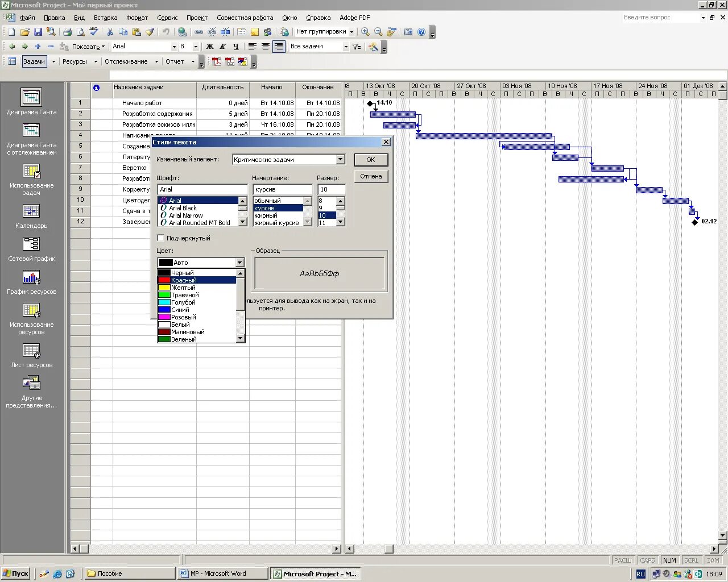
Task: Add task notes with the yellow note icon
Action: tap(255, 32)
